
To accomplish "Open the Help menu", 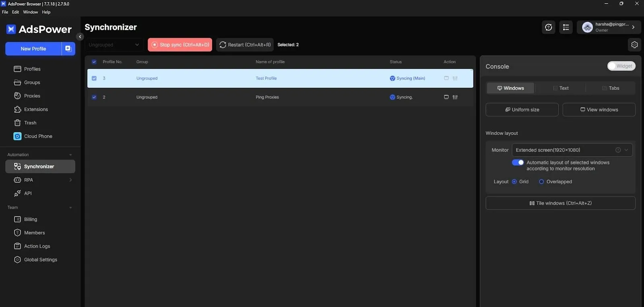I will [46, 12].
